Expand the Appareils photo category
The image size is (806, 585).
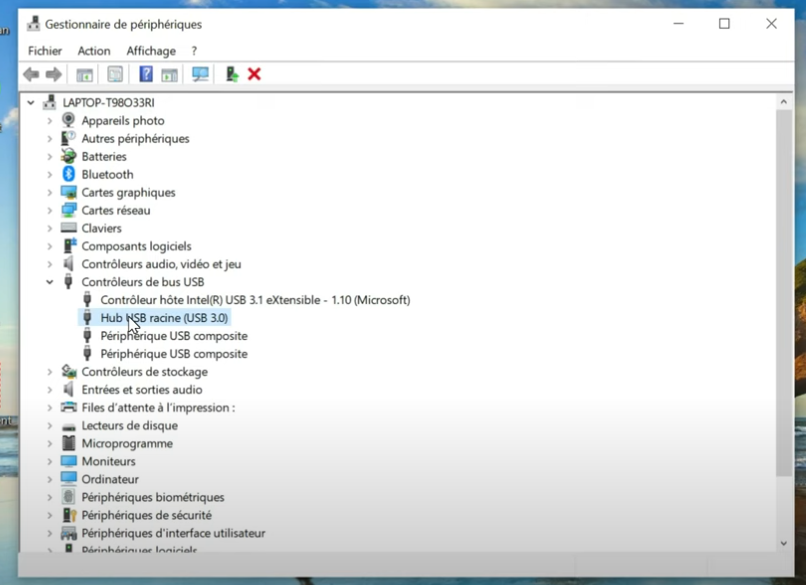pos(49,121)
